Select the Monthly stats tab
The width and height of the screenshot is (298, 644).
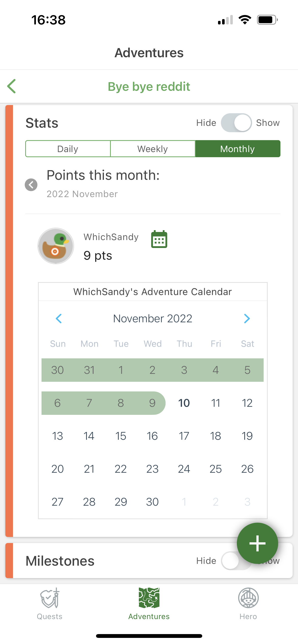[238, 149]
